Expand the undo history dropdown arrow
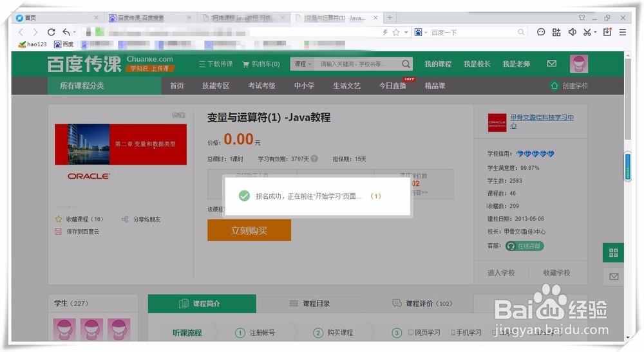 tap(74, 32)
